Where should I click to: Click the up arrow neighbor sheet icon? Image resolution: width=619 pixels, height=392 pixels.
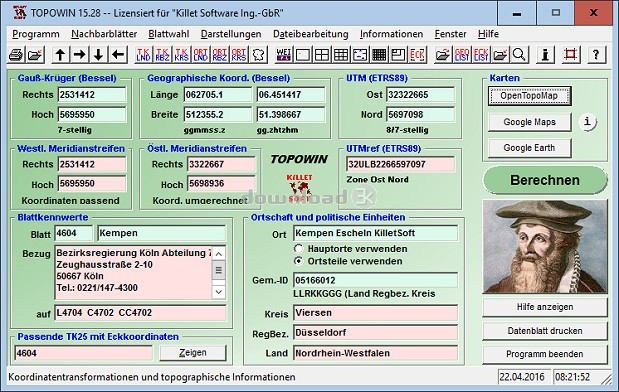[60, 54]
